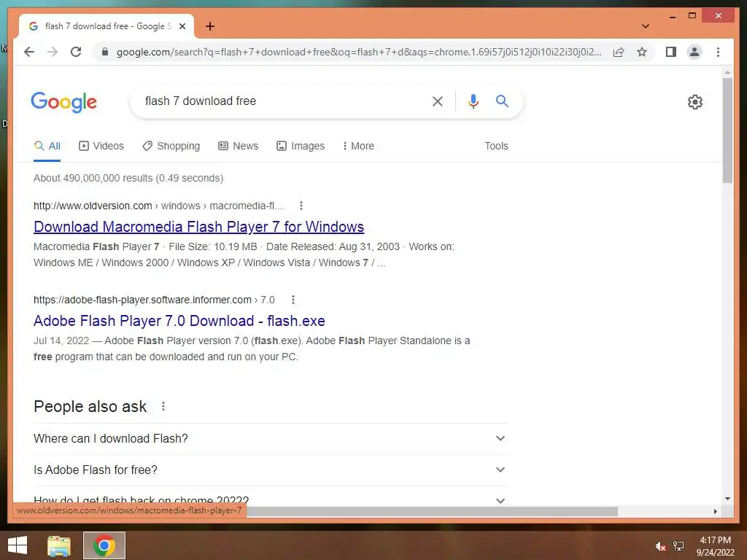The height and width of the screenshot is (560, 747).
Task: Focus the Chrome address bar
Action: (358, 52)
